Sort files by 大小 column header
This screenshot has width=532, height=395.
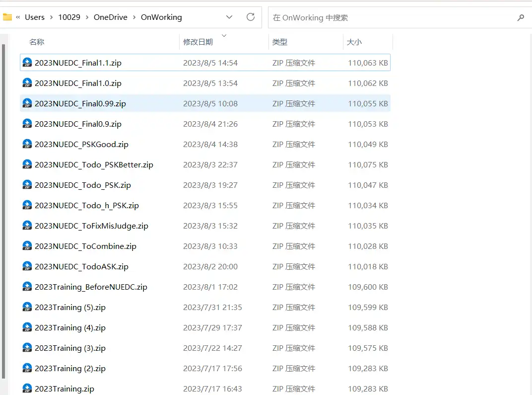(354, 42)
